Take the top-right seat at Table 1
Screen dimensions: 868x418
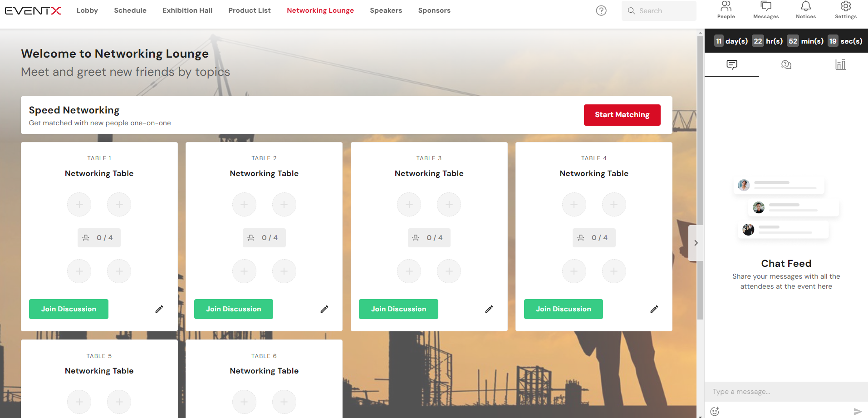[119, 205]
